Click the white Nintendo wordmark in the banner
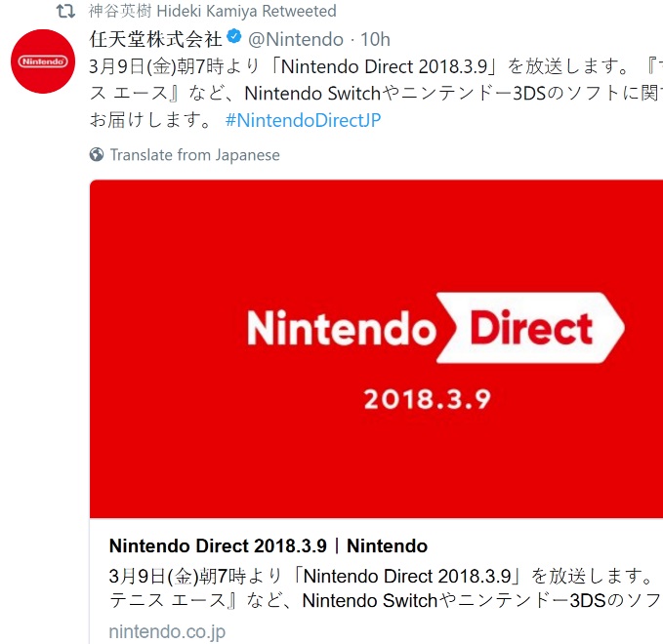The width and height of the screenshot is (663, 644). [x=338, y=329]
